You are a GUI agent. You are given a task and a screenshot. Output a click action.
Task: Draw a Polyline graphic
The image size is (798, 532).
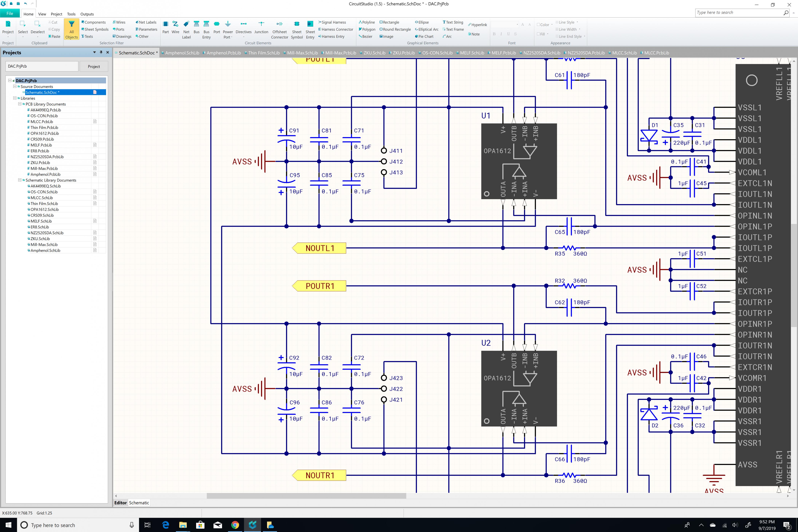[367, 22]
